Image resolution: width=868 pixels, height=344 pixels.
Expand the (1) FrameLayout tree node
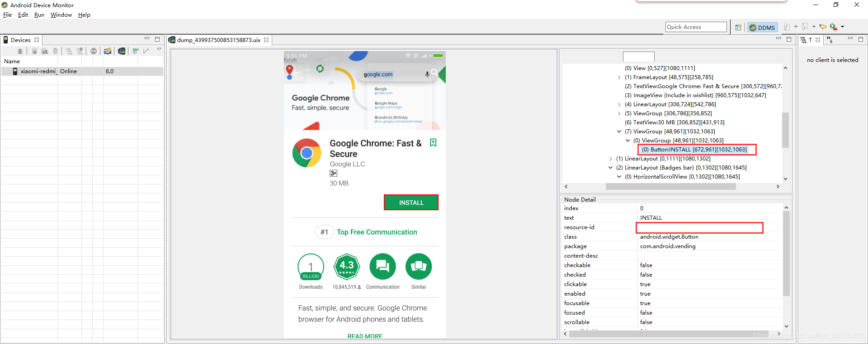tap(619, 77)
